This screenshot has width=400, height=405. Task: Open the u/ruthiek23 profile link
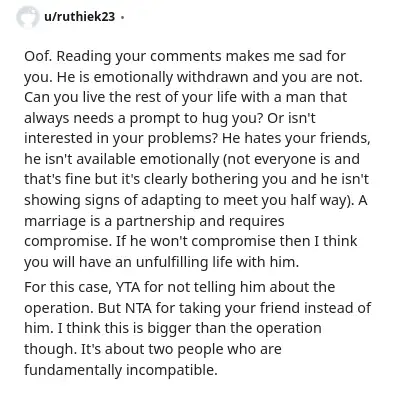(x=79, y=16)
